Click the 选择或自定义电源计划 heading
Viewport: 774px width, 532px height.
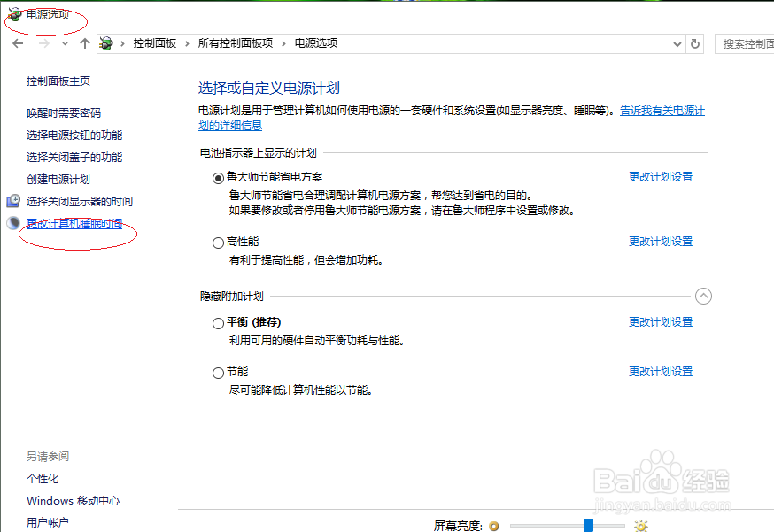coord(269,89)
